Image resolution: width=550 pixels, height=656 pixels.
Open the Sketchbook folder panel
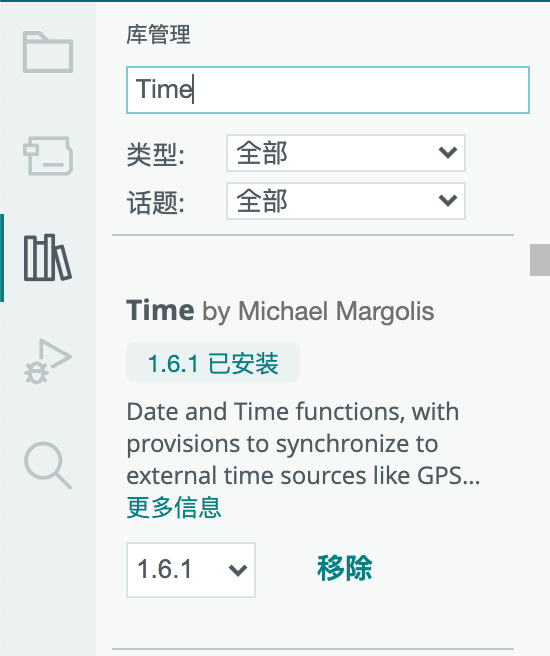pos(48,52)
